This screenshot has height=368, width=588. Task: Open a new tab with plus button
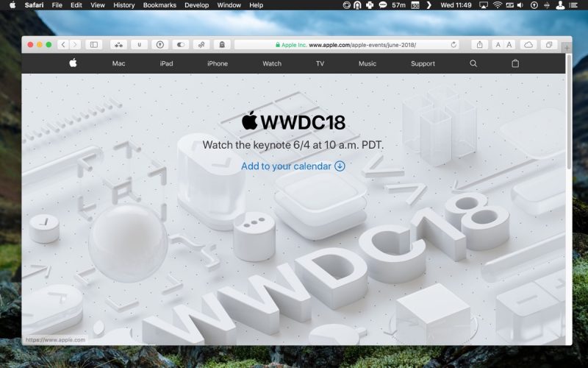[x=567, y=48]
